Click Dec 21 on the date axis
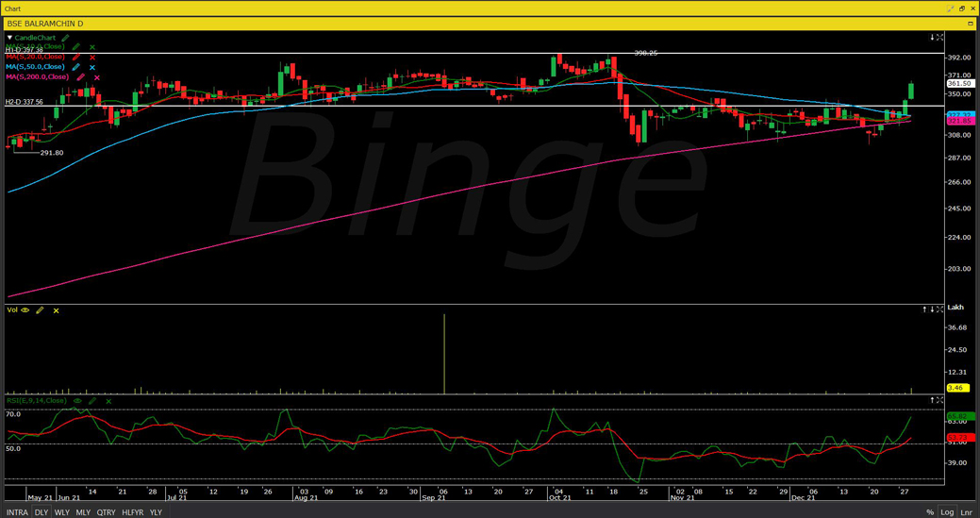This screenshot has width=980, height=518. [803, 498]
